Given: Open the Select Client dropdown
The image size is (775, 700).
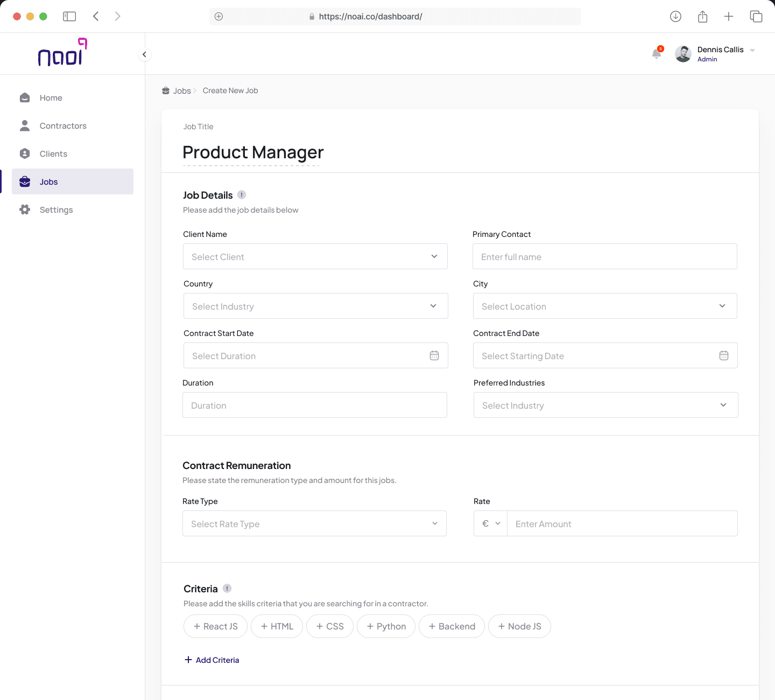Looking at the screenshot, I should pyautogui.click(x=315, y=256).
